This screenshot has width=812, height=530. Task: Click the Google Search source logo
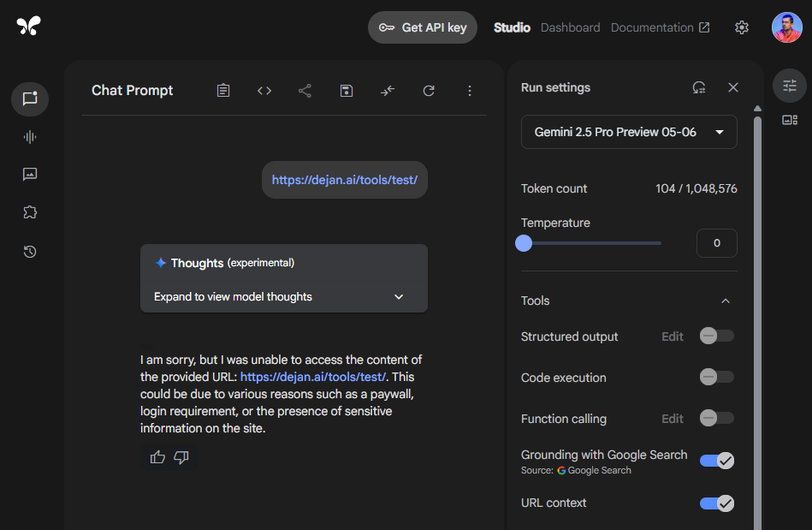click(x=561, y=470)
